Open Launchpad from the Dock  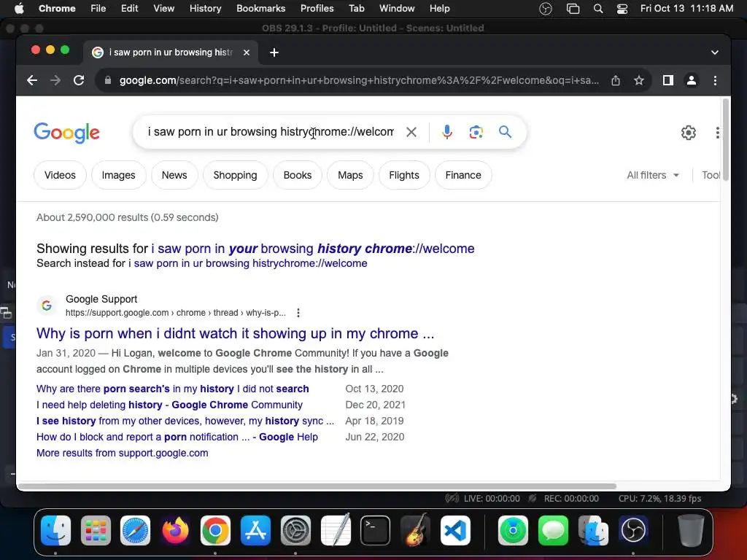tap(96, 530)
